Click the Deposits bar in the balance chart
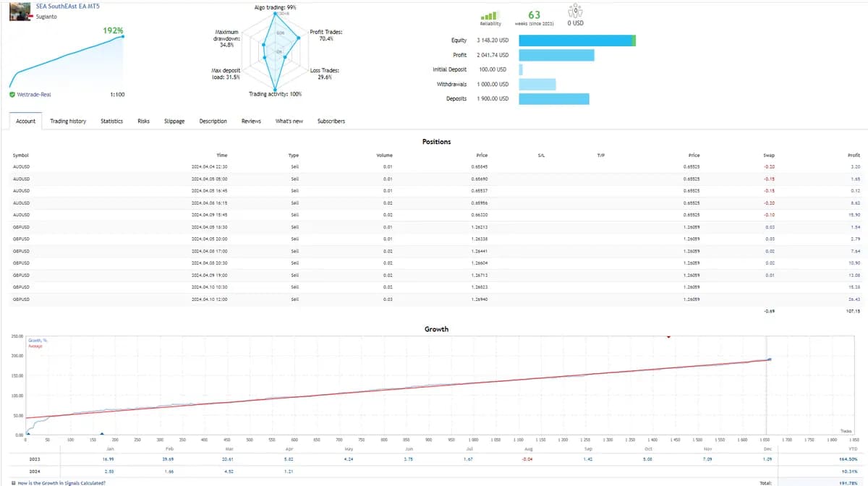Viewport: 868px width, 486px height. tap(555, 98)
